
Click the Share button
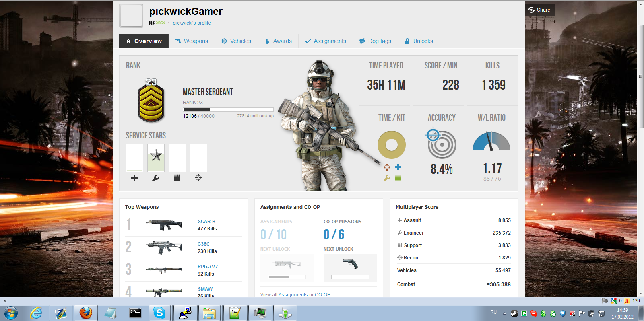[539, 10]
